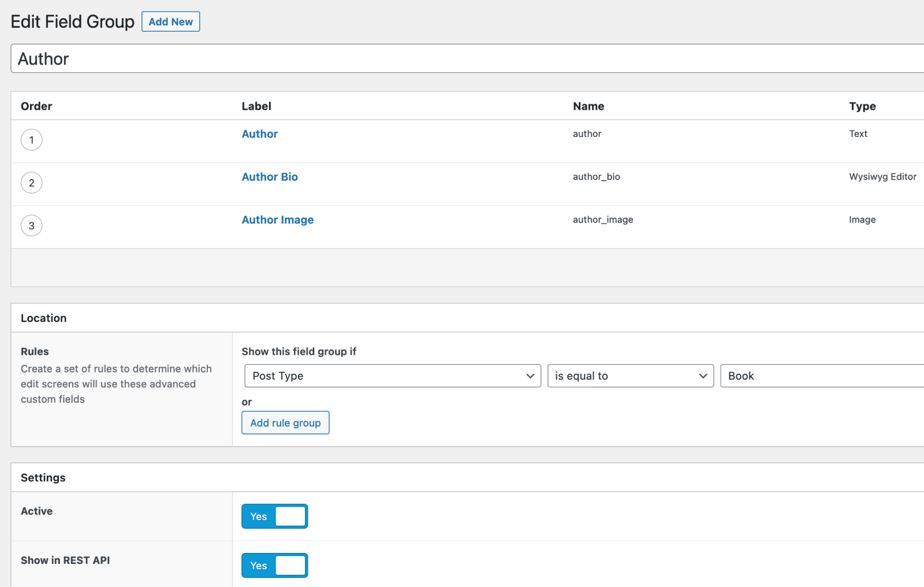Viewport: 924px width, 587px height.
Task: Click the Order column header
Action: 36,106
